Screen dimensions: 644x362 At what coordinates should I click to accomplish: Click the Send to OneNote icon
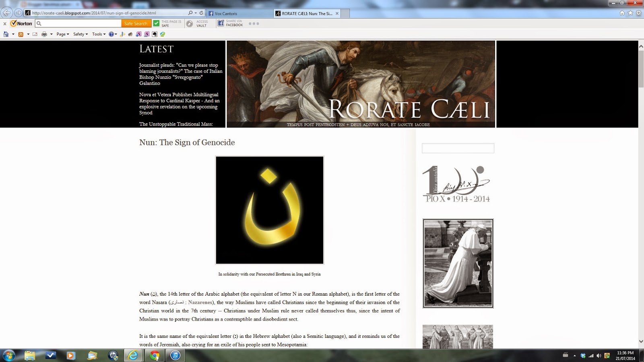(138, 34)
